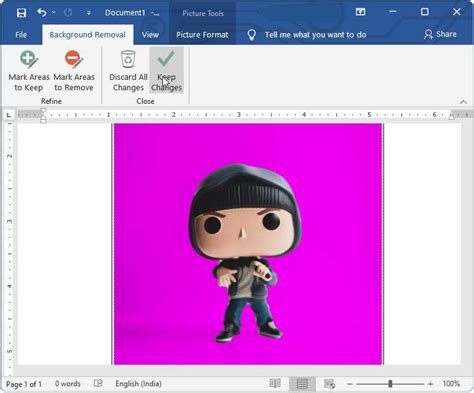This screenshot has width=474, height=393.
Task: Click the tab stop selector at ruler corner
Action: [9, 115]
